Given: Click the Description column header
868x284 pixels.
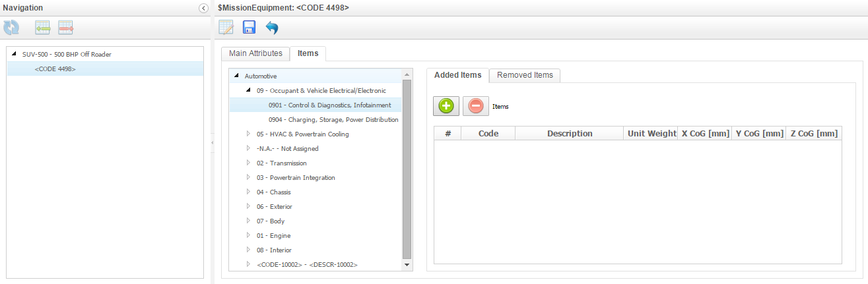Looking at the screenshot, I should (570, 133).
